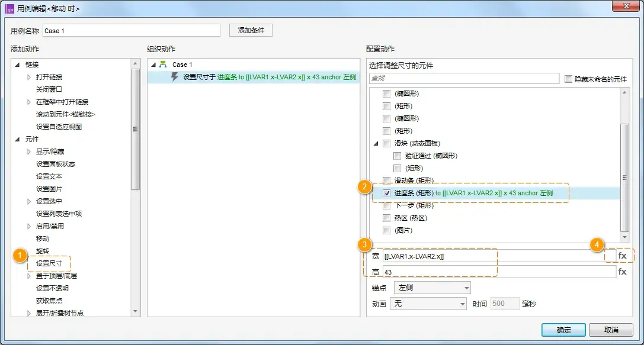Expand the 显示/隐藏 action node
Screen dimensions: 644x345
29,151
